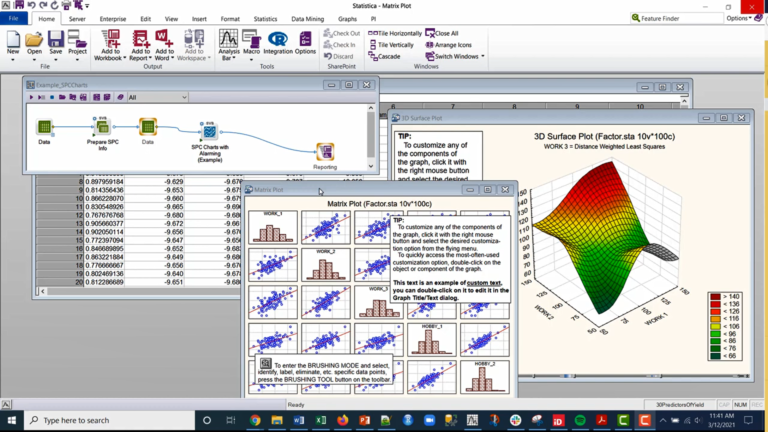The image size is (768, 432).
Task: Click the red > 140 legend swatch
Action: click(716, 297)
